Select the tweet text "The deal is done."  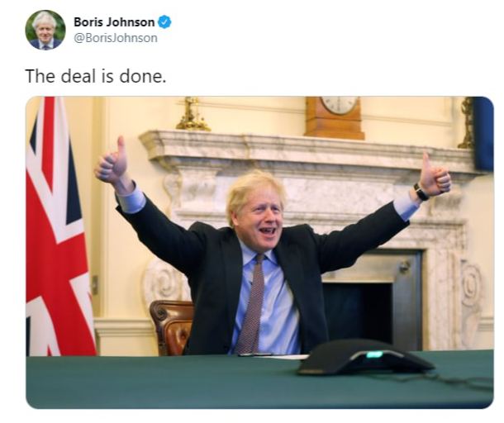[96, 77]
